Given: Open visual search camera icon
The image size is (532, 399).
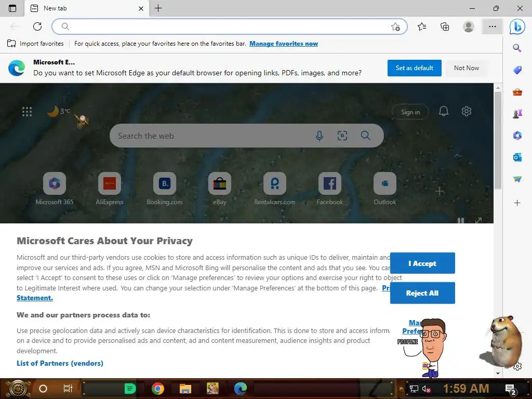Looking at the screenshot, I should tap(342, 136).
